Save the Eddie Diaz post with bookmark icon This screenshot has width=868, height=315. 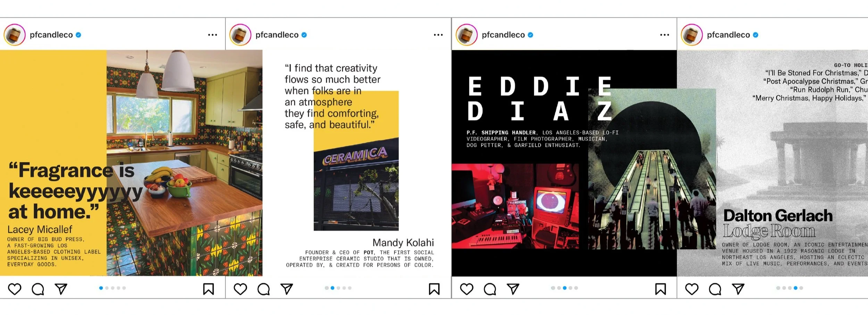(x=660, y=289)
